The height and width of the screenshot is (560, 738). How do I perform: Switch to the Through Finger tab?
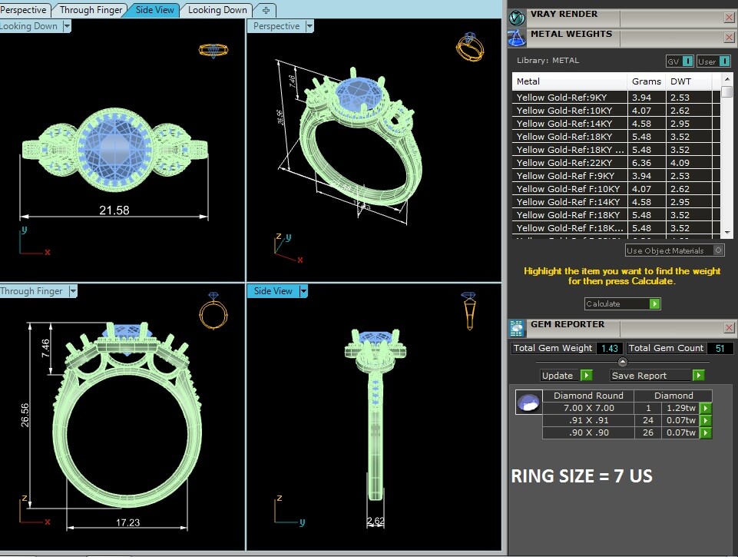pyautogui.click(x=90, y=10)
